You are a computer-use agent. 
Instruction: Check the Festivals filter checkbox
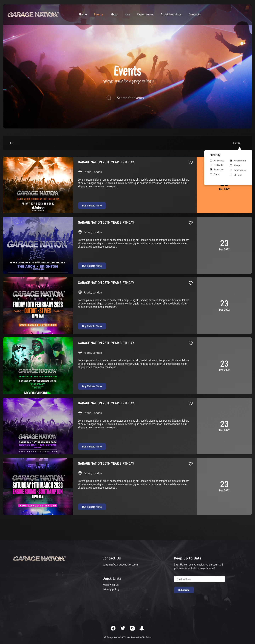[x=211, y=165]
